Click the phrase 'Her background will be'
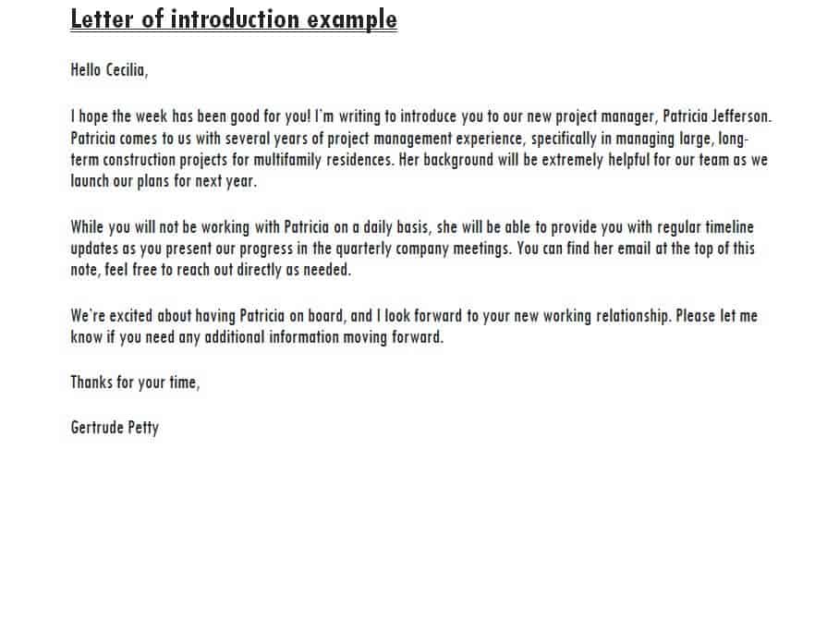 [x=471, y=160]
